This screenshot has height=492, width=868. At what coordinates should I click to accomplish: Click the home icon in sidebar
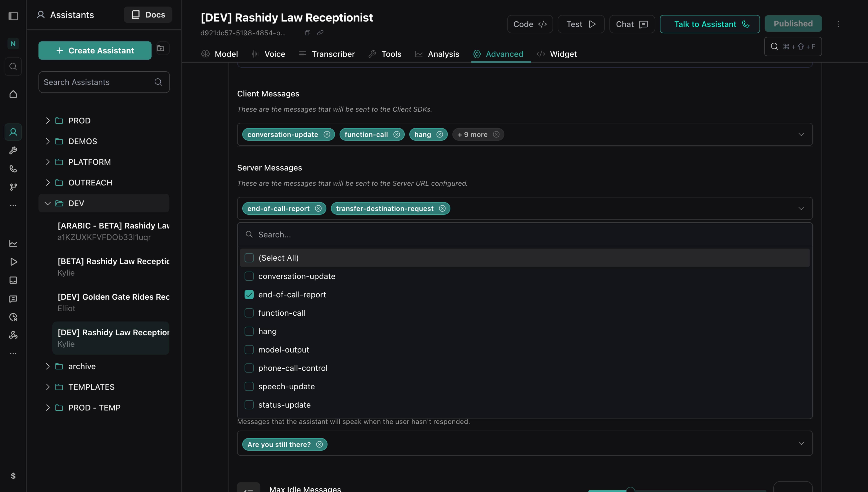coord(13,94)
